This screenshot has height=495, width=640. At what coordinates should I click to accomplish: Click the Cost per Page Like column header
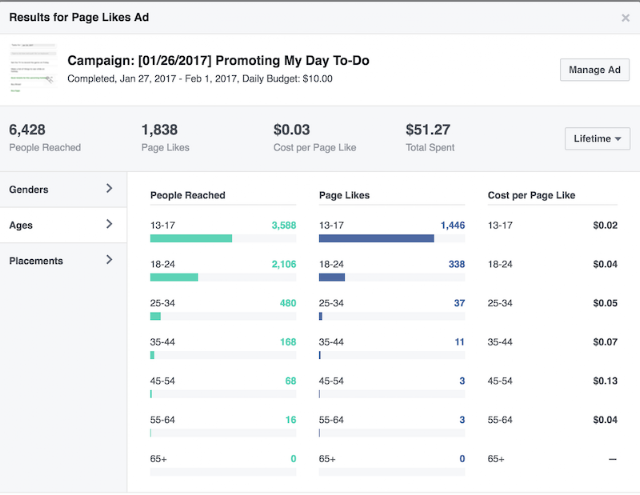click(x=531, y=195)
